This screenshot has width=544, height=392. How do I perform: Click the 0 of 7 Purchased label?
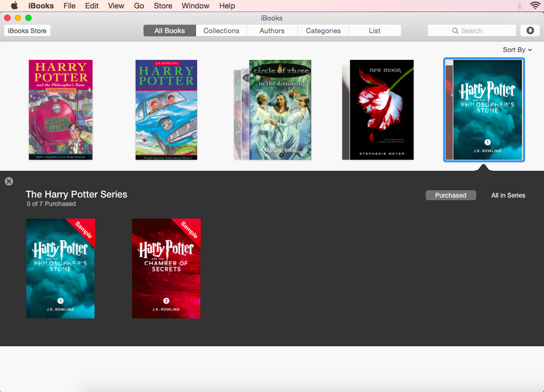click(x=51, y=204)
